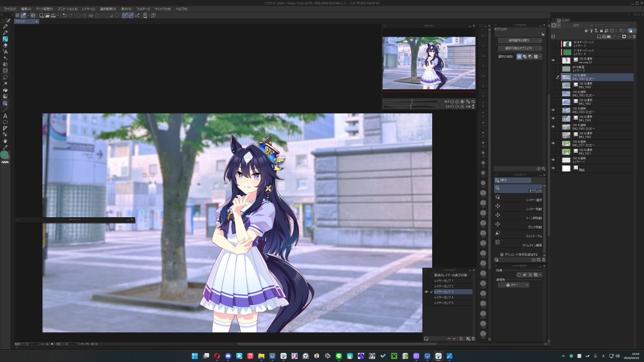Open the expression color dropdown

pyautogui.click(x=514, y=285)
